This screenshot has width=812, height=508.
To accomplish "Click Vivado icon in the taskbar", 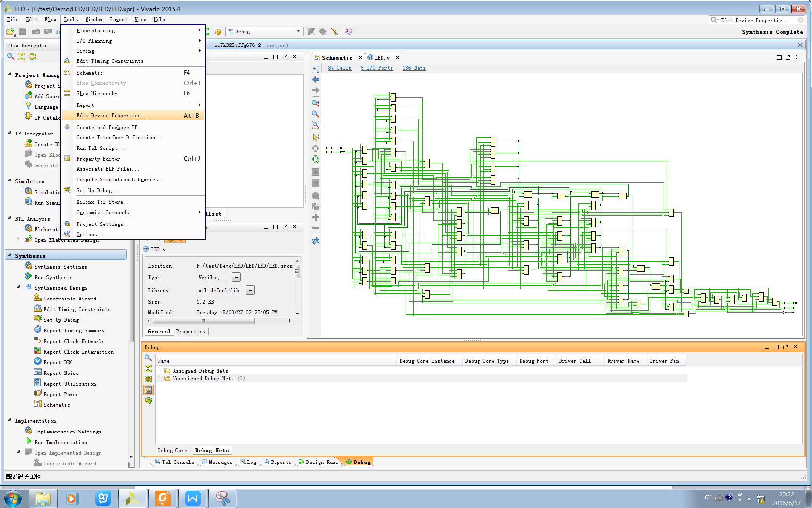I will pos(132,498).
